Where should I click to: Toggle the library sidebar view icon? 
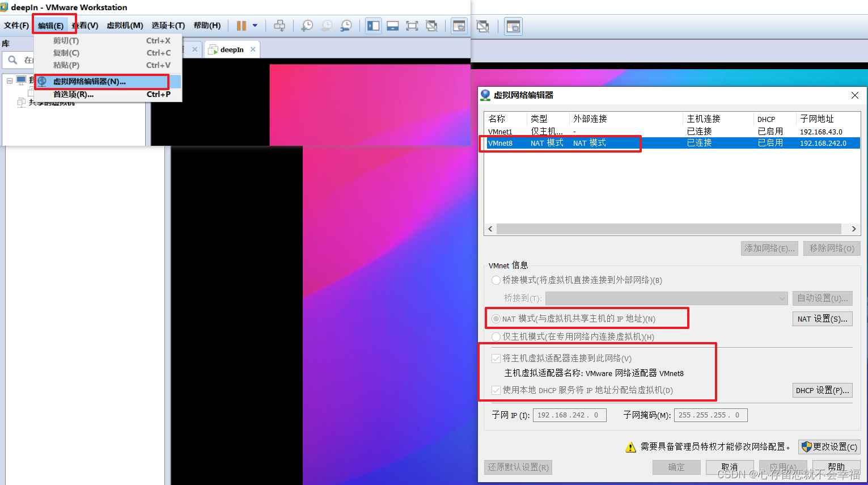click(373, 26)
